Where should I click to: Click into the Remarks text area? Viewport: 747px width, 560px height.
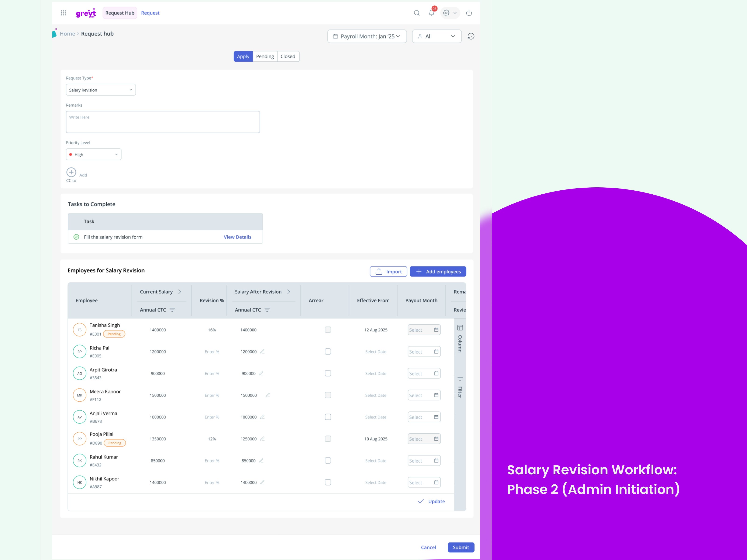(x=163, y=122)
